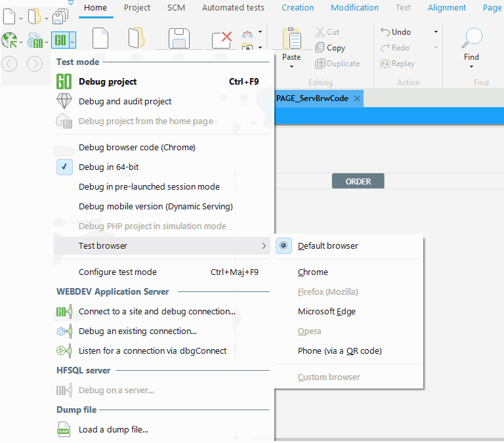Choose Connect to a site and debug connection
The height and width of the screenshot is (443, 504).
(x=163, y=312)
